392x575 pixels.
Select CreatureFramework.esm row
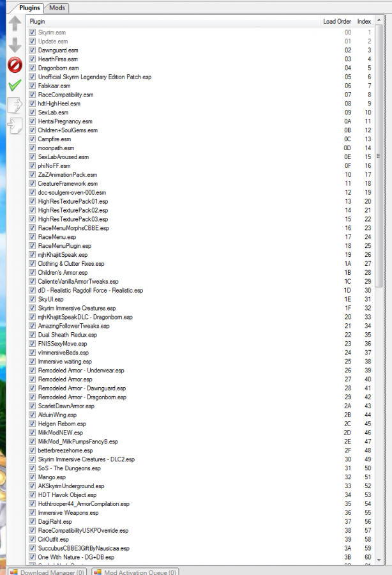tap(200, 183)
